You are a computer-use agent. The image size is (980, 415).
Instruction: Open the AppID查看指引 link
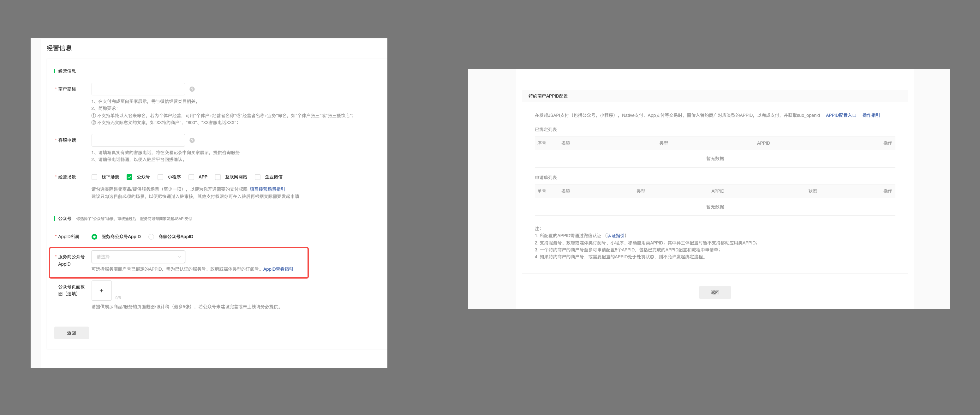pyautogui.click(x=278, y=269)
